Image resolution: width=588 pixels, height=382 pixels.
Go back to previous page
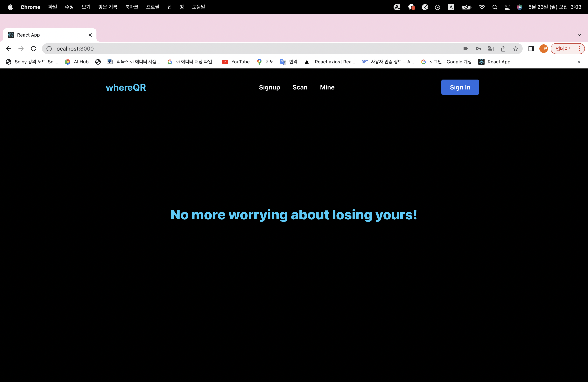(9, 49)
